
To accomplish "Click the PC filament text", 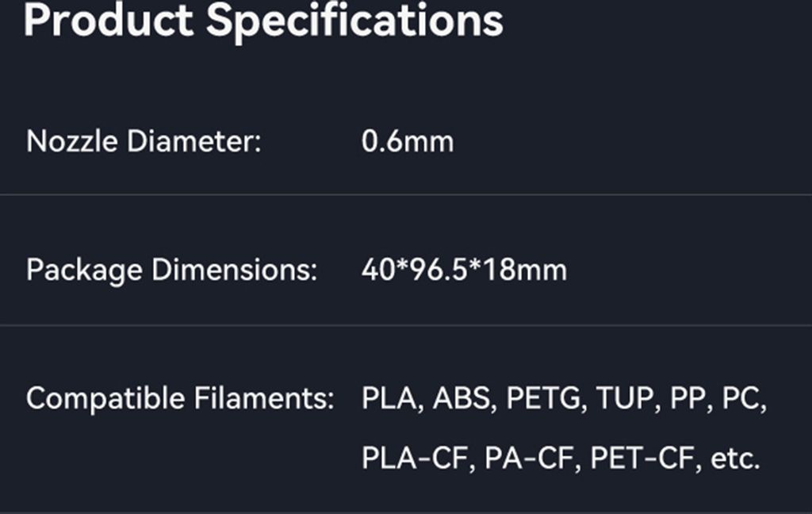I will point(743,397).
